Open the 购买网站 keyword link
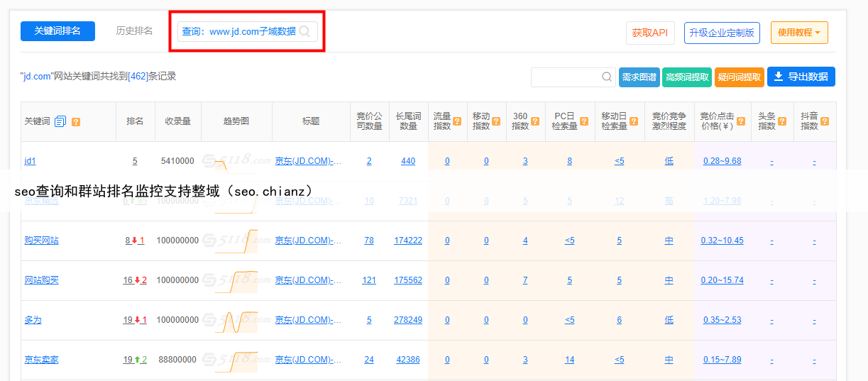868x381 pixels. (41, 241)
